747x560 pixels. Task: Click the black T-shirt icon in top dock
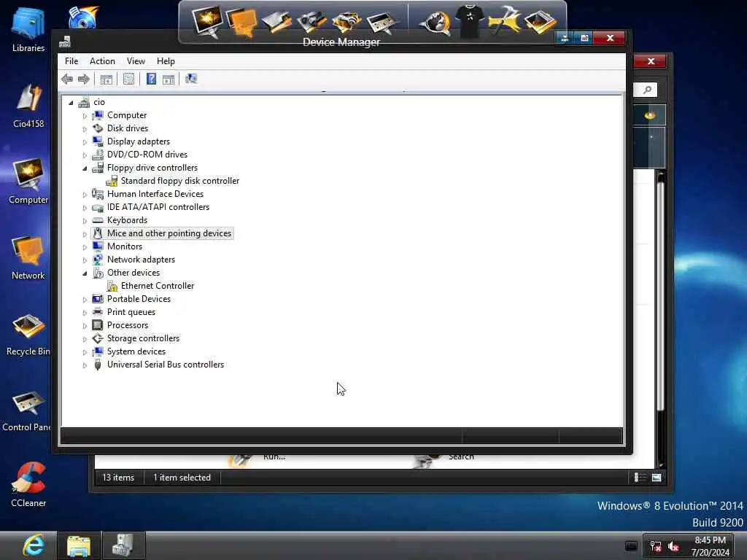(x=470, y=21)
